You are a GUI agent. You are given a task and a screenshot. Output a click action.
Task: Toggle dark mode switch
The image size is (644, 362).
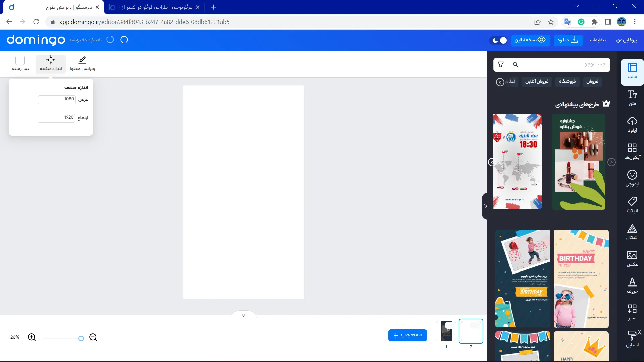(498, 40)
